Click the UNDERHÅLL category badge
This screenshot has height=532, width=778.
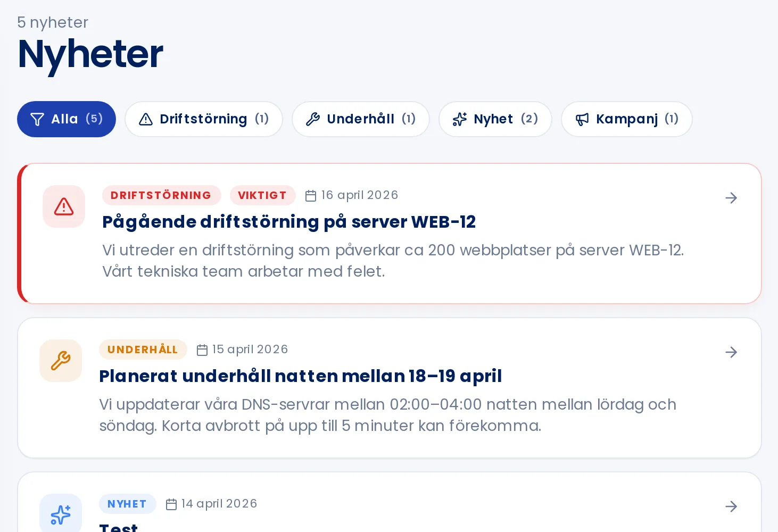coord(143,350)
